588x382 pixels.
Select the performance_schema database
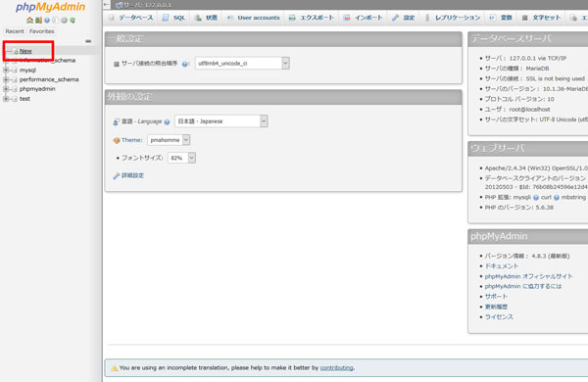pyautogui.click(x=49, y=80)
